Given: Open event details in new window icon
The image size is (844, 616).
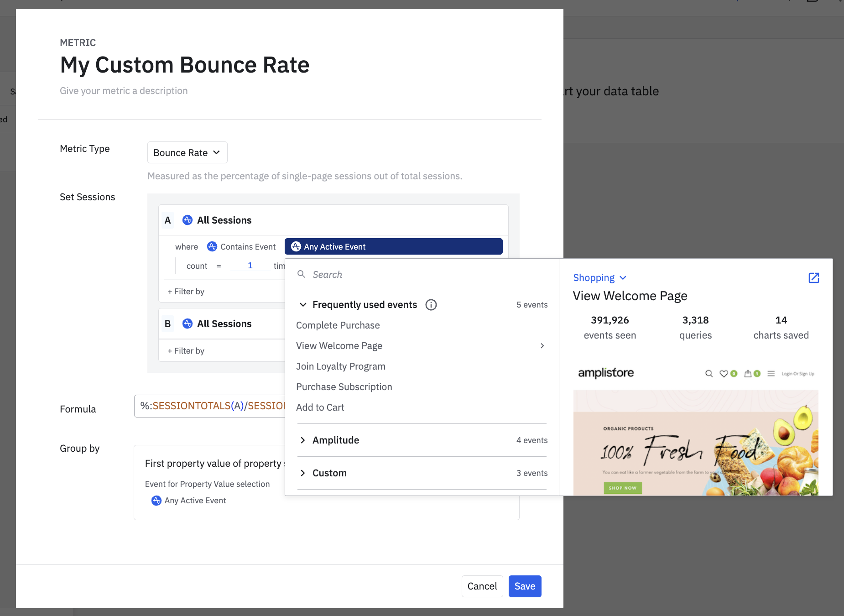Looking at the screenshot, I should tap(813, 278).
